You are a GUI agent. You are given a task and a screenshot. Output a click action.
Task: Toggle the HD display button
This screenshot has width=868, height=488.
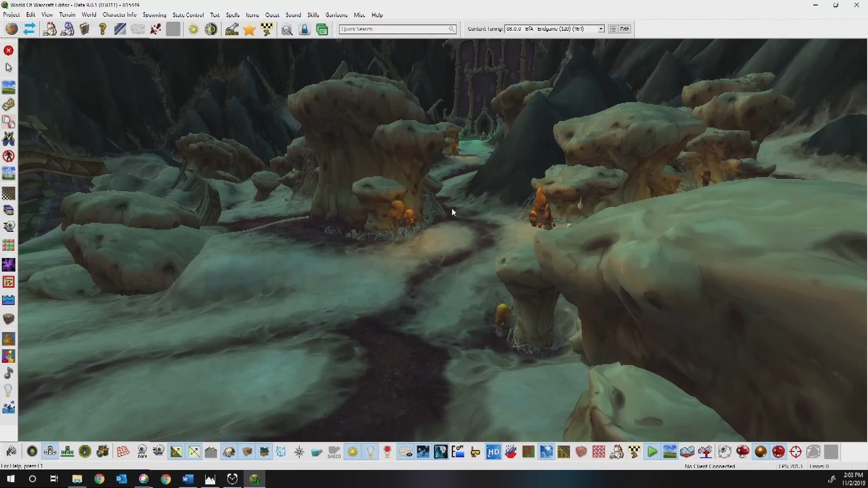(x=493, y=452)
